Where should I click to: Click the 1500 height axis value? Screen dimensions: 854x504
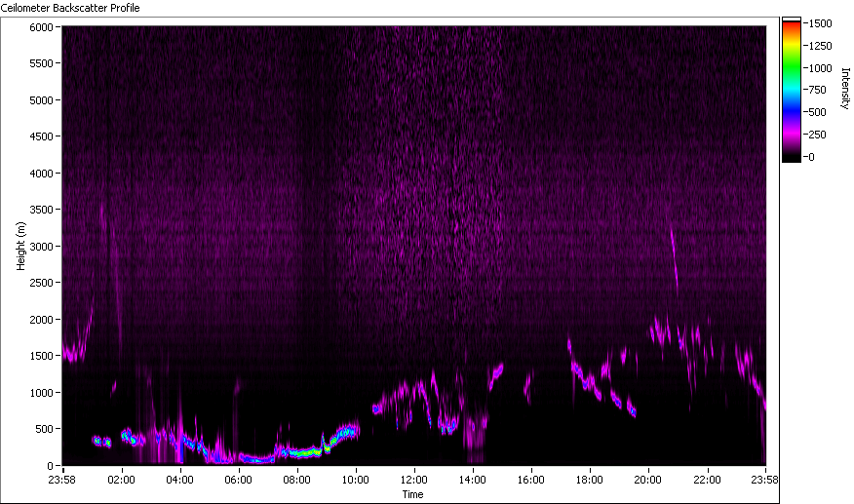click(41, 355)
